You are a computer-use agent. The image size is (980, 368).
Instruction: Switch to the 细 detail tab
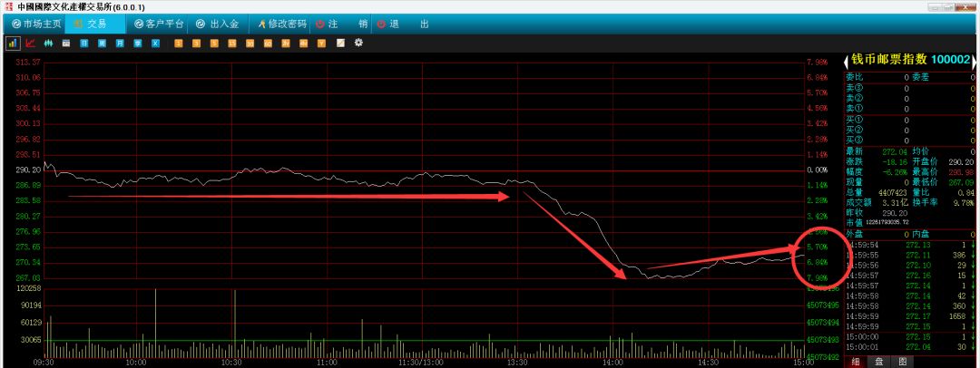pyautogui.click(x=855, y=362)
